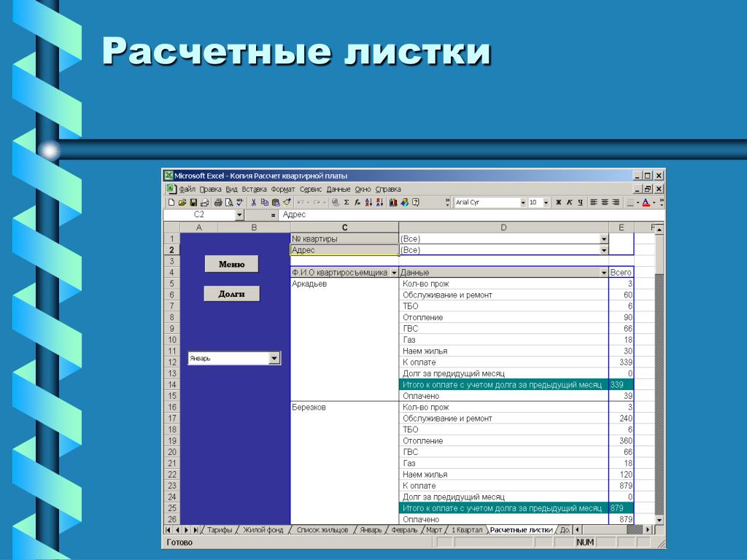Go to last sheet tab navigation arrow
The width and height of the screenshot is (747, 560).
[x=196, y=529]
